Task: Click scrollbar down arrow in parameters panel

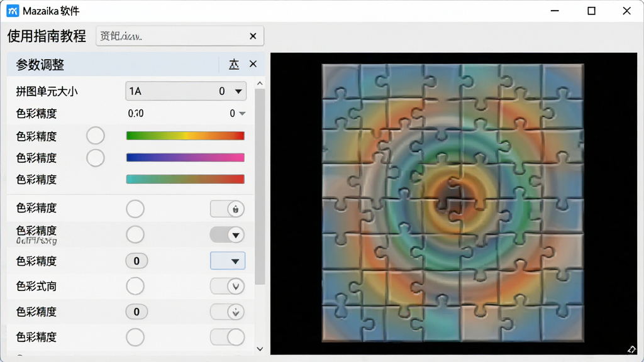Action: coord(260,349)
